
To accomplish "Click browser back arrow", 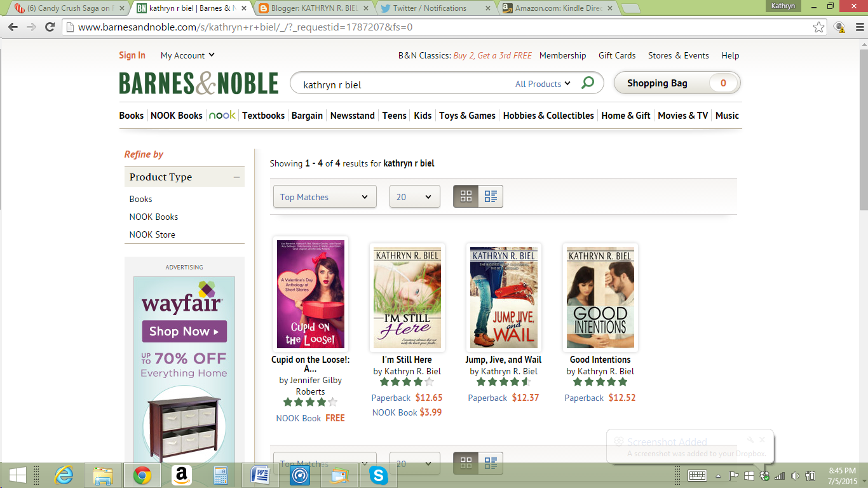I will pos(13,27).
